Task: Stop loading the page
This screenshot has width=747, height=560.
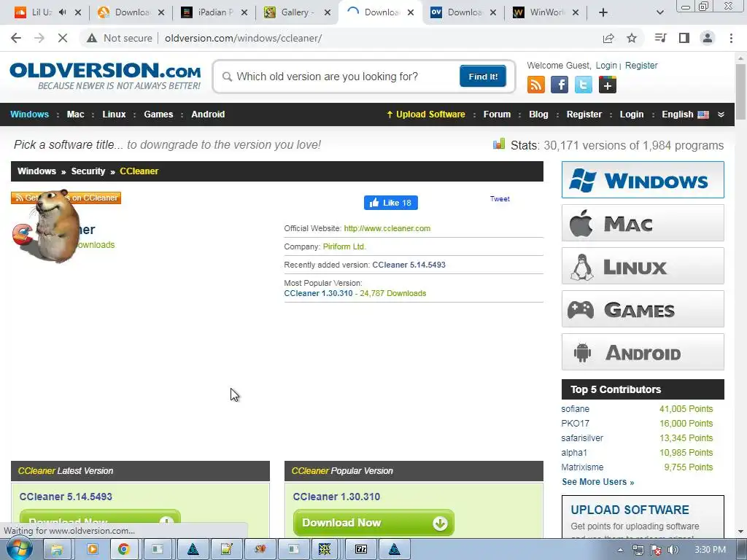Action: [63, 38]
